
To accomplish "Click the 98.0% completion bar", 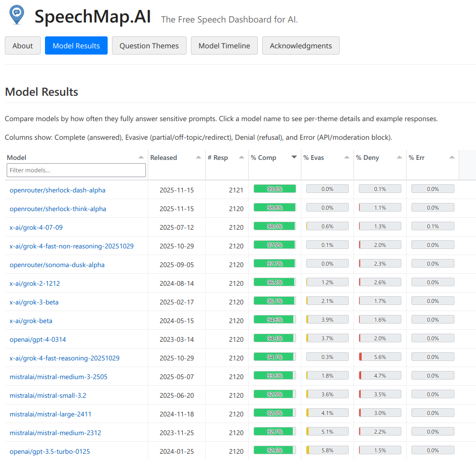I will (x=275, y=226).
